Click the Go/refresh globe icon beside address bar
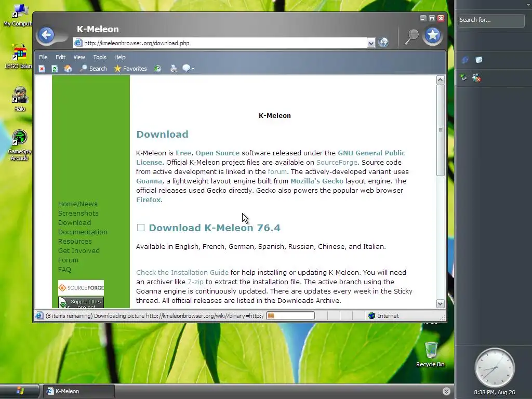 click(383, 42)
